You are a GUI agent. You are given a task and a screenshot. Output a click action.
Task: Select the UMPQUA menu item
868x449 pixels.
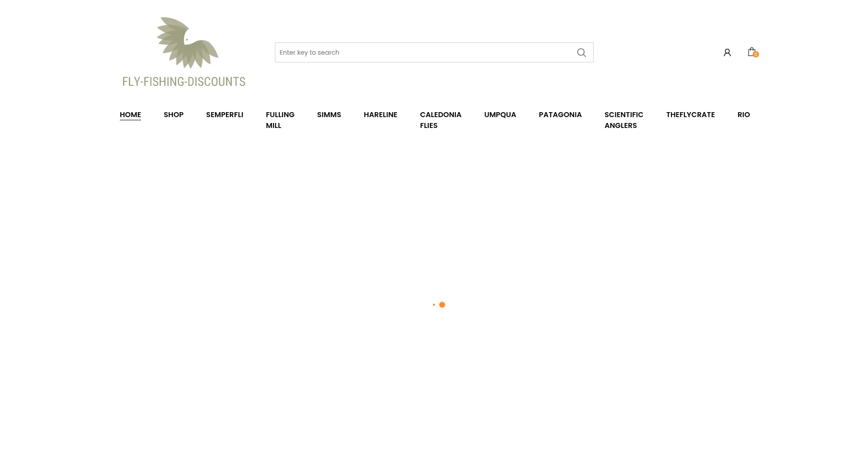click(500, 115)
